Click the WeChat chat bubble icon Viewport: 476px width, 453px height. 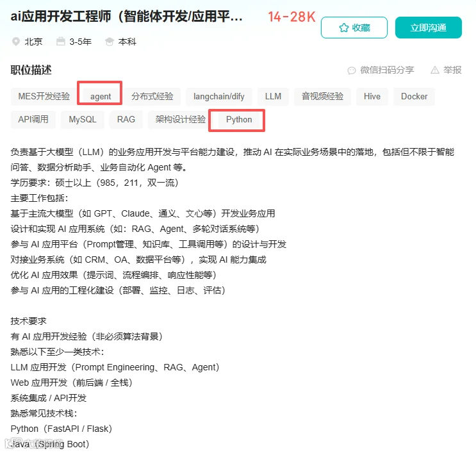352,70
